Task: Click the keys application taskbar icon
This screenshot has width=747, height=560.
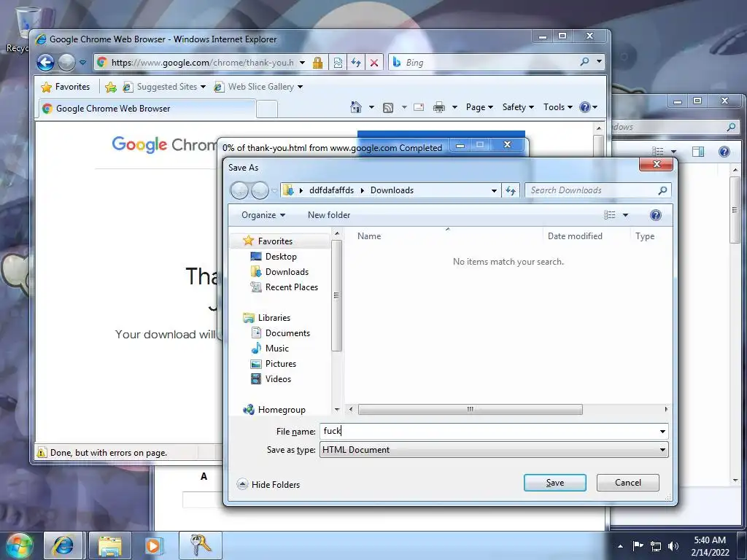Action: click(201, 545)
